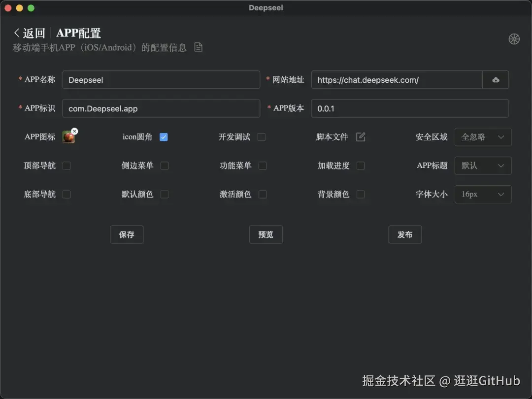Click the 发布 publish button
The height and width of the screenshot is (399, 532).
[405, 234]
